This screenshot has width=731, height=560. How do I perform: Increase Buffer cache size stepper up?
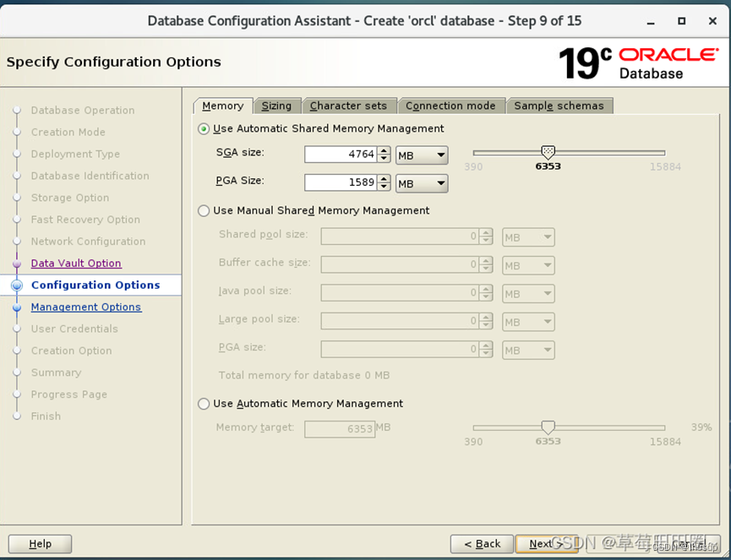click(486, 261)
